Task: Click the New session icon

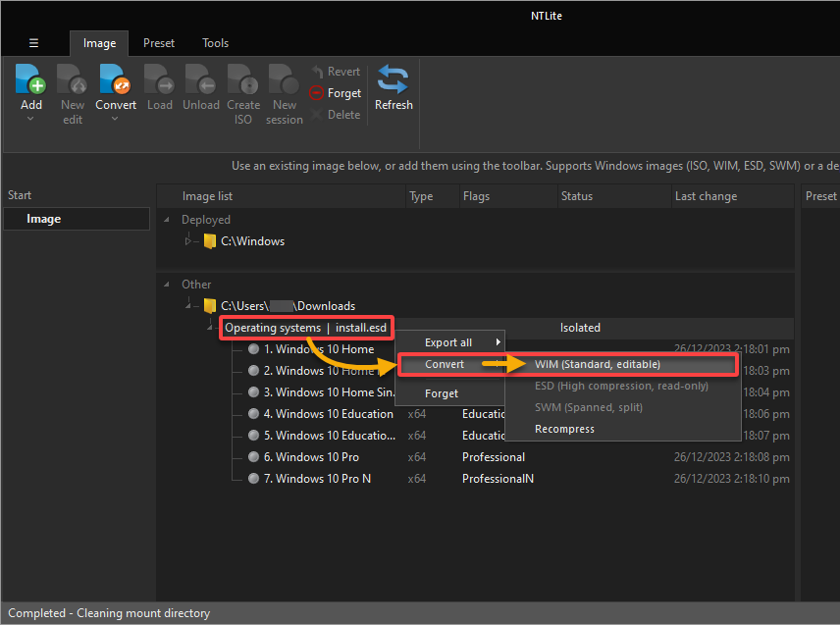Action: [284, 78]
